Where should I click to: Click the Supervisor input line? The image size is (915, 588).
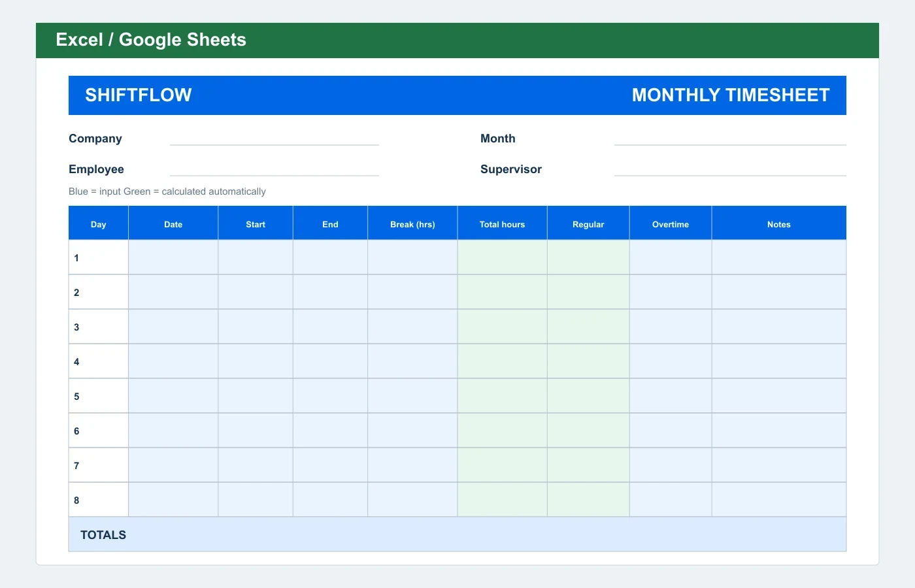[x=730, y=169]
